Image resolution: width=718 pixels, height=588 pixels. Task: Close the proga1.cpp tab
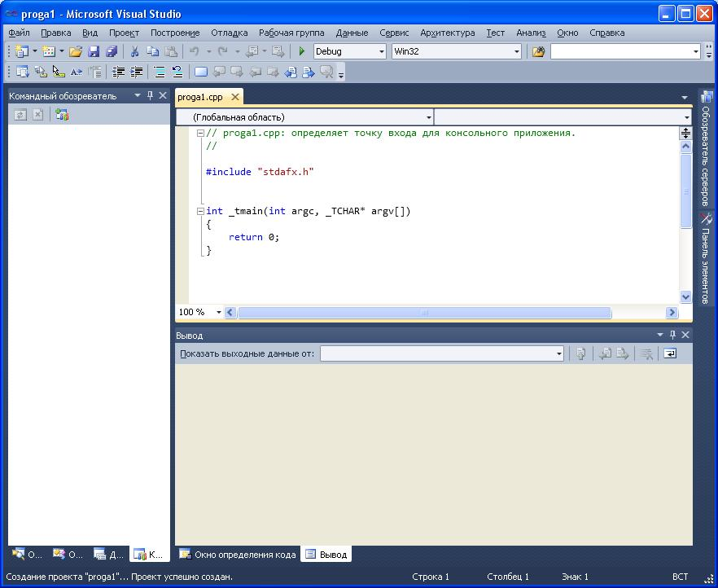(x=235, y=97)
